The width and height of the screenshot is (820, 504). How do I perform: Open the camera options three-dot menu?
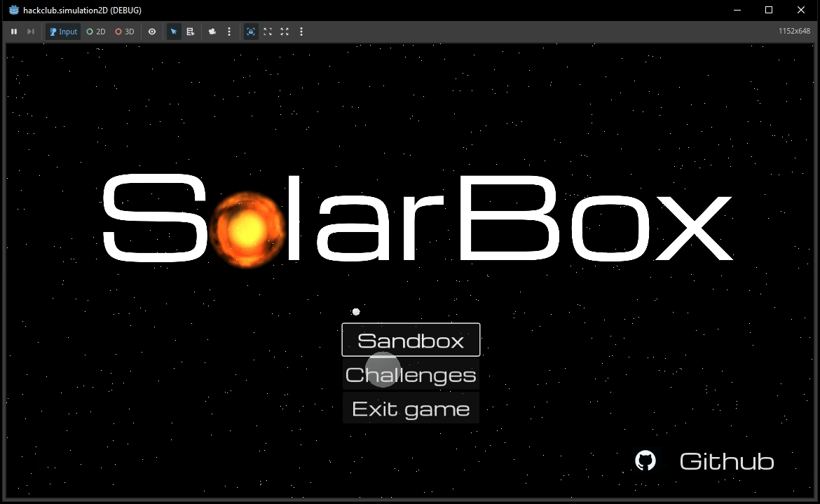pos(228,32)
